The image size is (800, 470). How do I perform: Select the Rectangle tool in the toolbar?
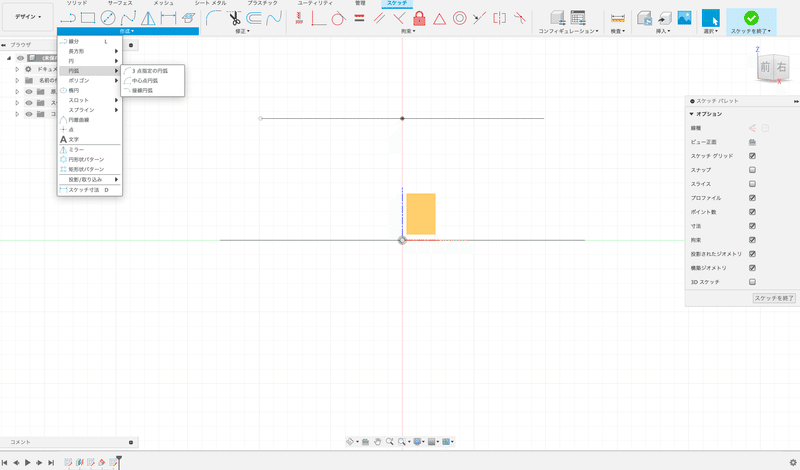[88, 18]
